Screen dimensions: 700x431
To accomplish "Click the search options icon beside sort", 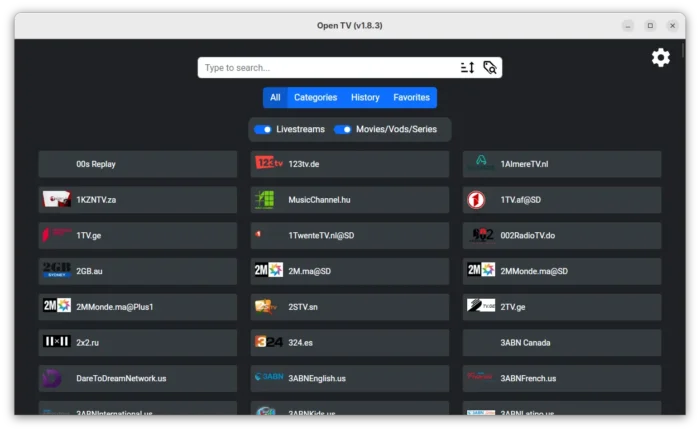I will [489, 68].
